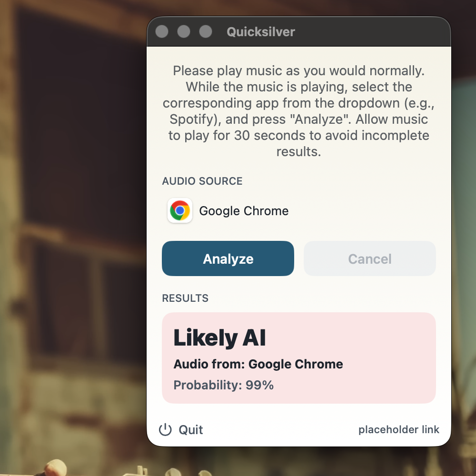Click the Google Chrome app icon

coord(180,210)
